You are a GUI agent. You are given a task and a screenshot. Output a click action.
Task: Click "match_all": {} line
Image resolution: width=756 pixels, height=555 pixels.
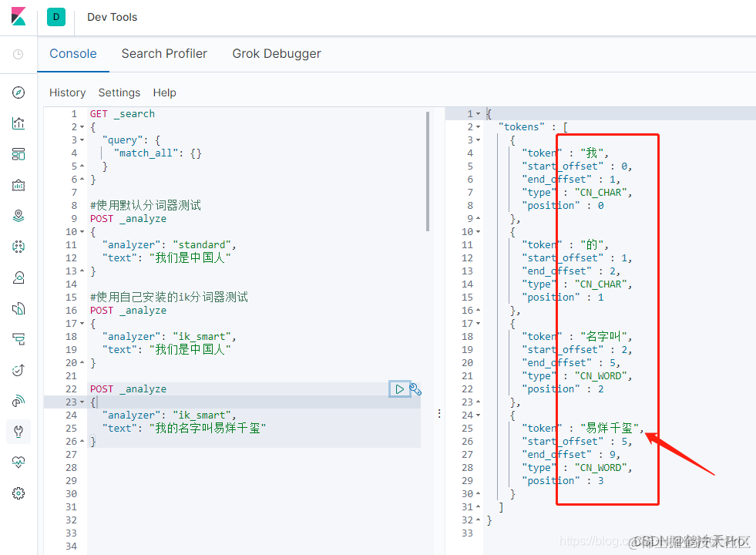pos(158,153)
